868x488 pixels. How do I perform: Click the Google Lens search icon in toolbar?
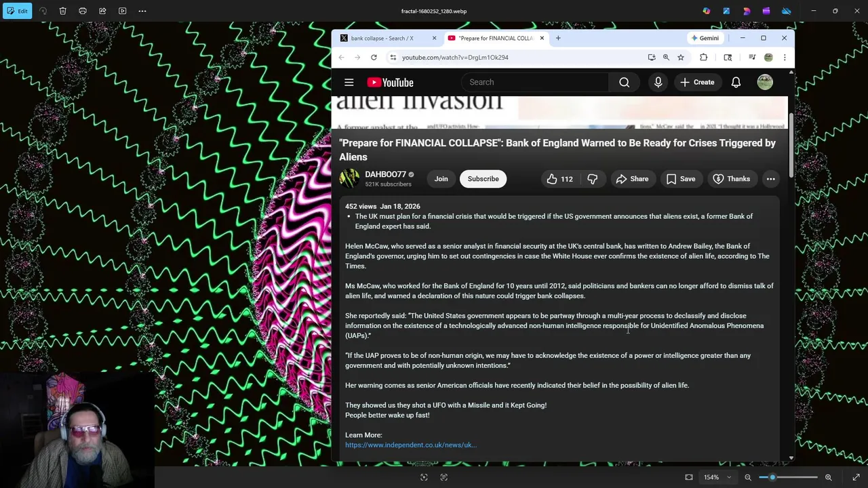728,58
